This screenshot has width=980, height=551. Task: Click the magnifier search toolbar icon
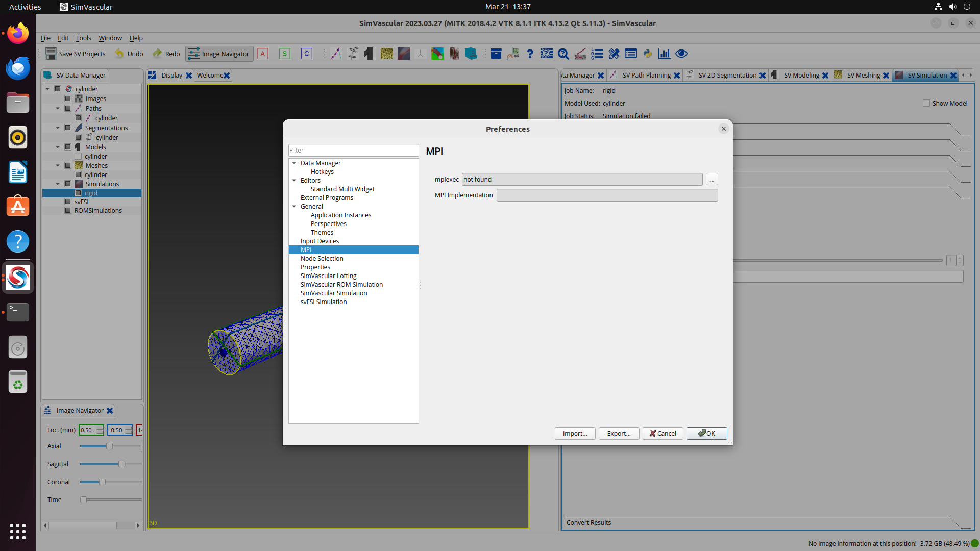tap(563, 54)
